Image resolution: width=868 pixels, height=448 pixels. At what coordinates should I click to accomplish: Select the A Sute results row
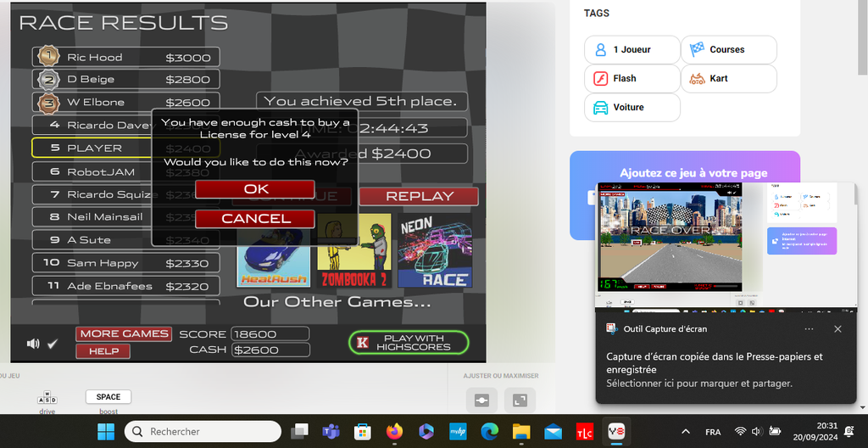click(126, 240)
